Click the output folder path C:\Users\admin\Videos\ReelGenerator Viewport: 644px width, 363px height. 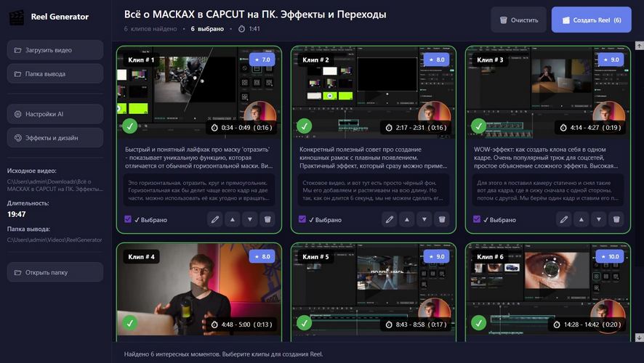tap(55, 240)
